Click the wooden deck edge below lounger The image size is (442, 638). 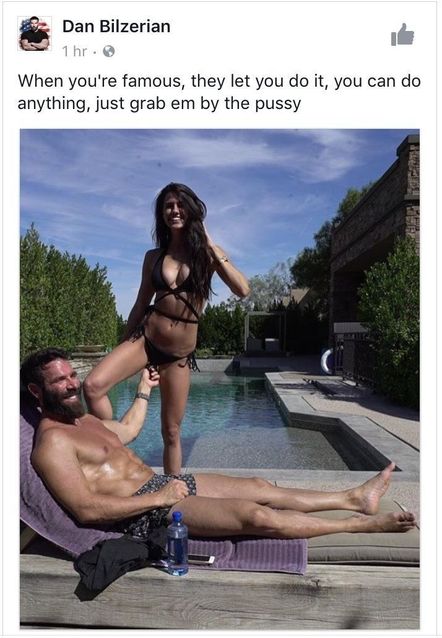click(x=220, y=596)
